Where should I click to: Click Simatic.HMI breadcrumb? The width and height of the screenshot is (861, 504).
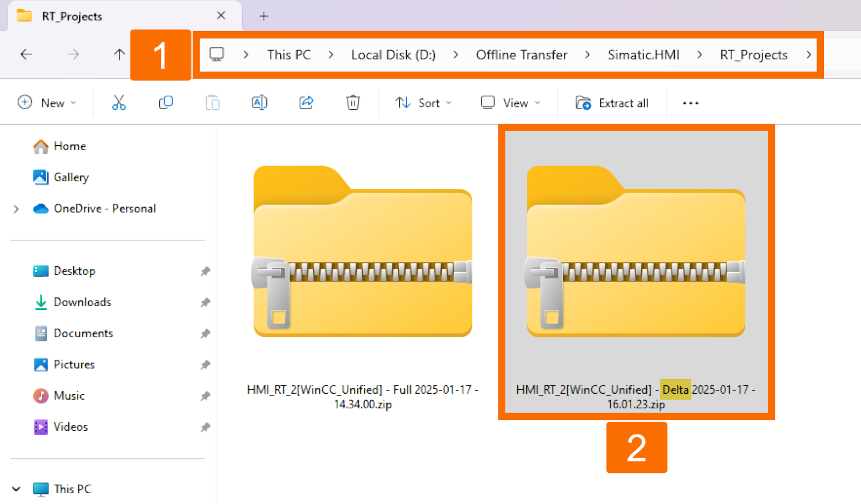644,55
